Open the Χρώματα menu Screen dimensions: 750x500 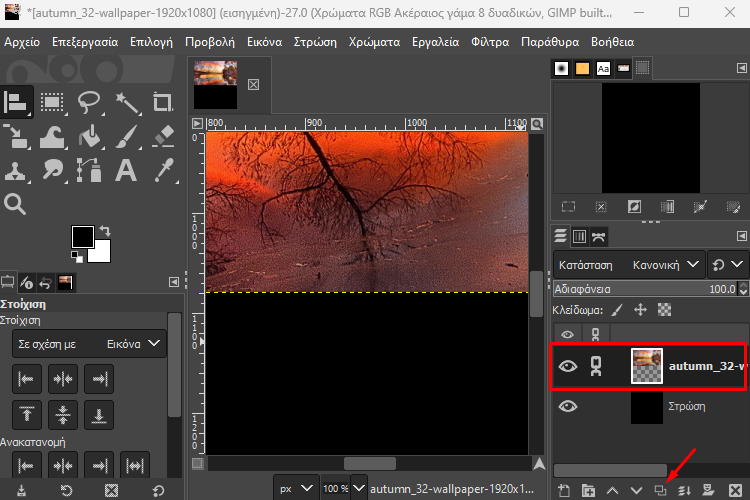[375, 42]
